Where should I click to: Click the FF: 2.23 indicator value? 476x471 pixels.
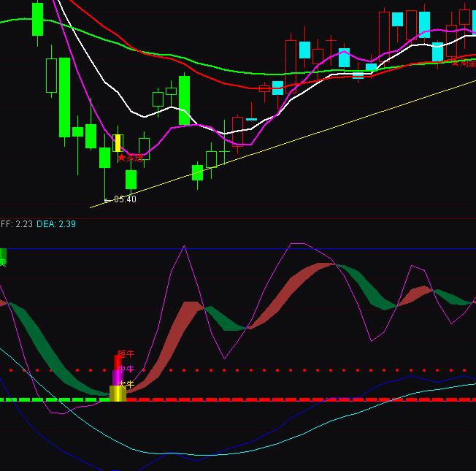[16, 224]
